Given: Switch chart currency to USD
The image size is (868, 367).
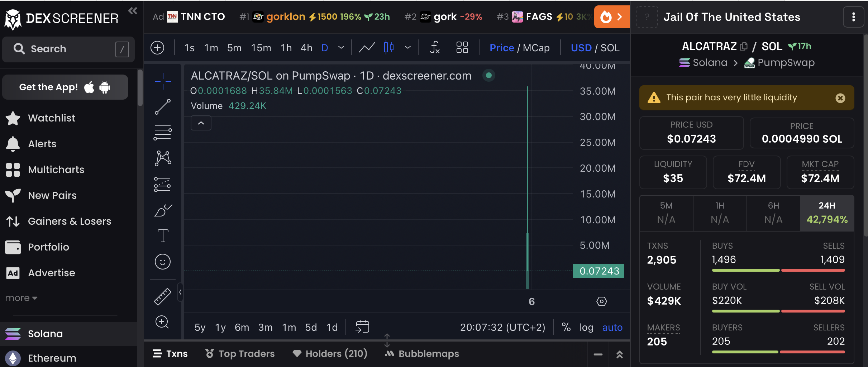Looking at the screenshot, I should pos(581,48).
